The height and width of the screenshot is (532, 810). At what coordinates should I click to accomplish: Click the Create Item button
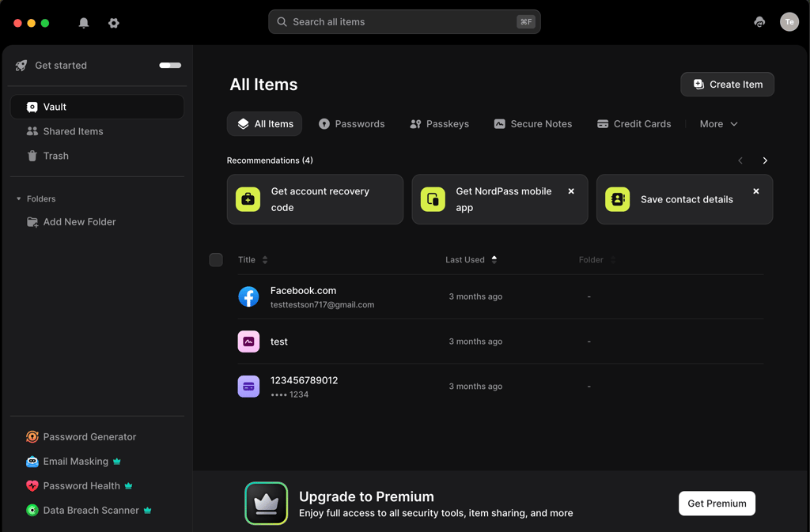[x=728, y=84]
